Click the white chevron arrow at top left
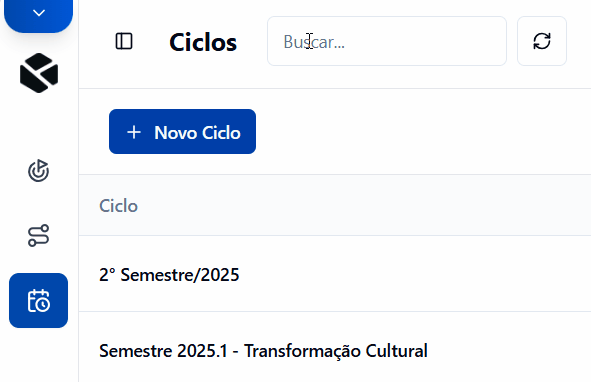 click(x=39, y=13)
